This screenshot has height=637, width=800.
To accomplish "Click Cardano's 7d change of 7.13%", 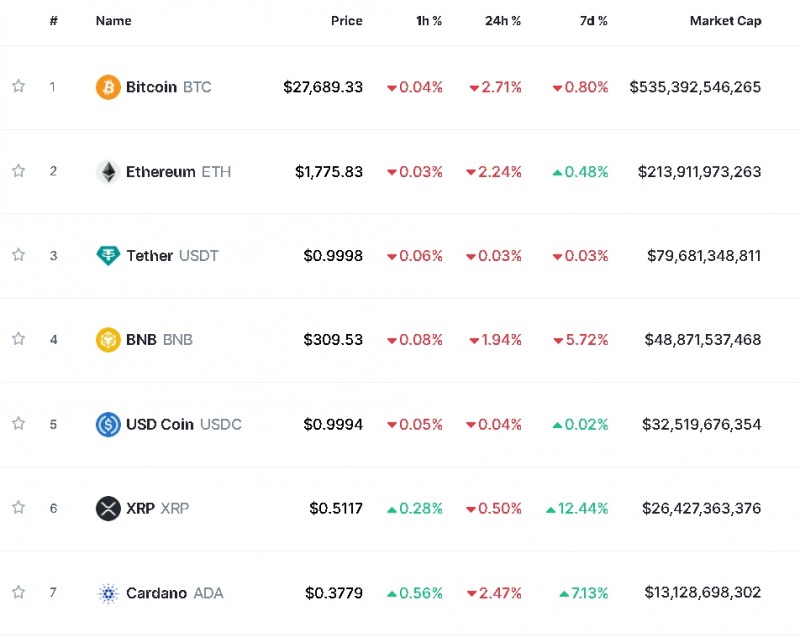I will 584,593.
